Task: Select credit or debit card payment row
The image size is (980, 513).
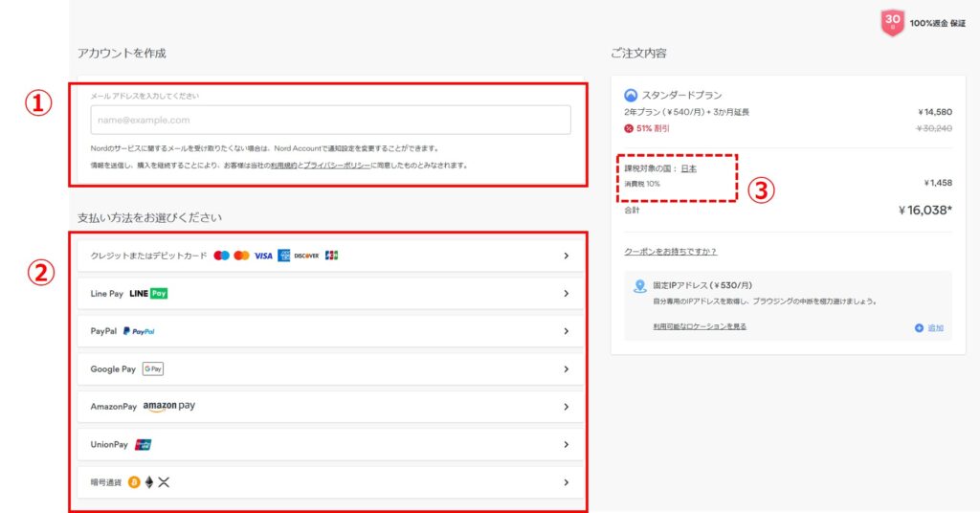Action: pyautogui.click(x=330, y=256)
